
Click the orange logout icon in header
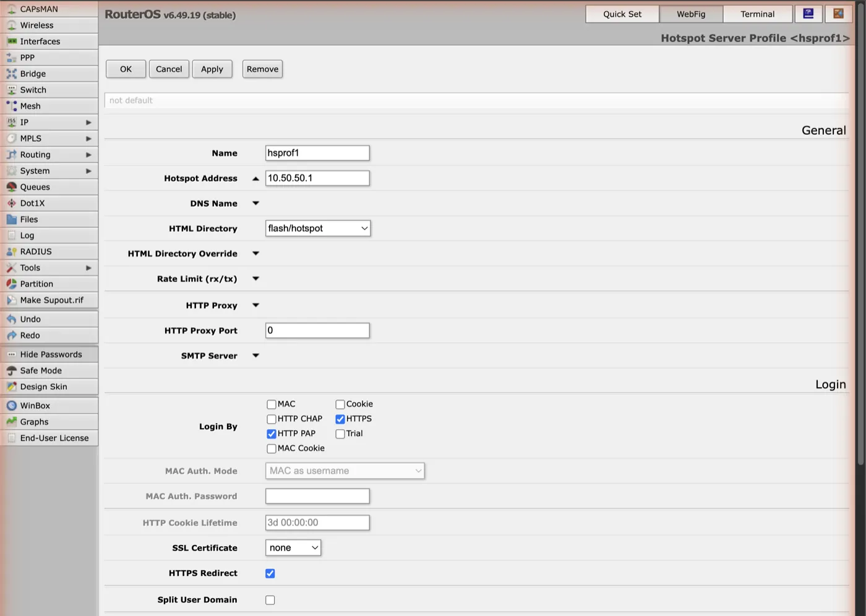838,14
